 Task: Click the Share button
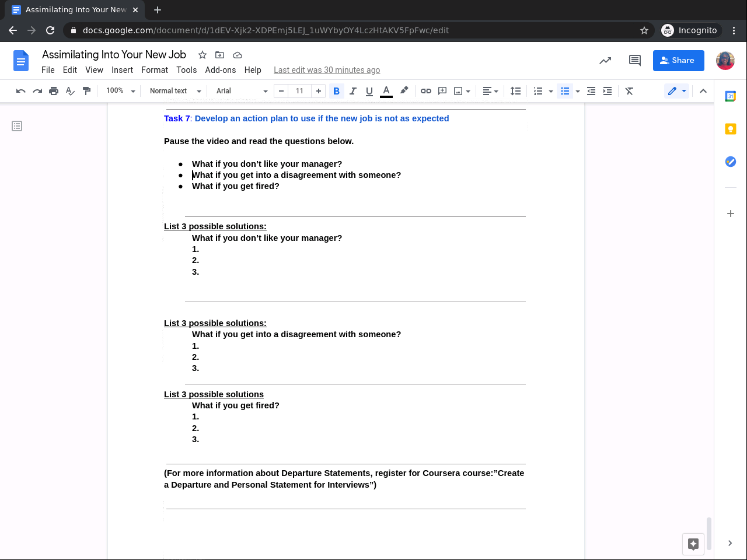pos(678,60)
